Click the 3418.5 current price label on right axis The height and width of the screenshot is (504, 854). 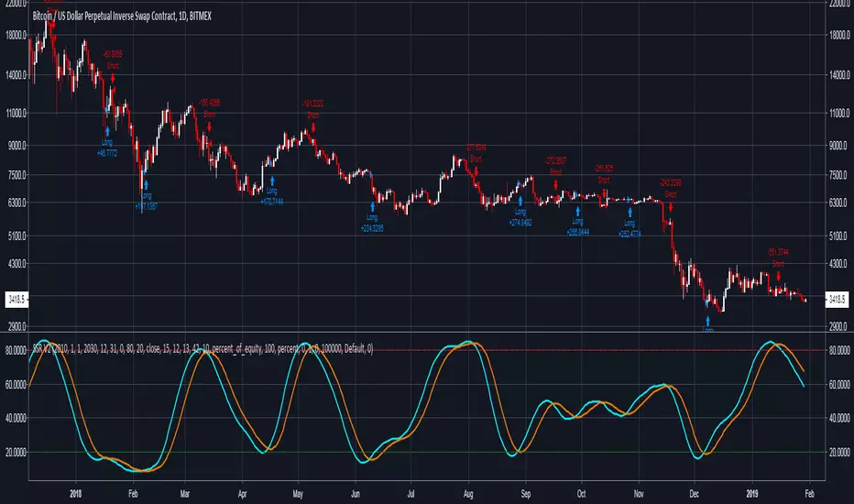[839, 299]
